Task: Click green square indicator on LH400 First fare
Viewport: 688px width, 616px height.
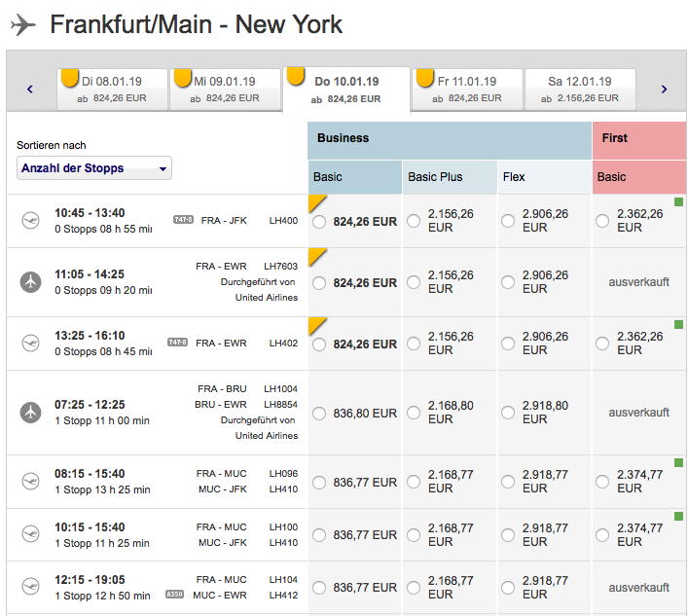Action: 678,202
